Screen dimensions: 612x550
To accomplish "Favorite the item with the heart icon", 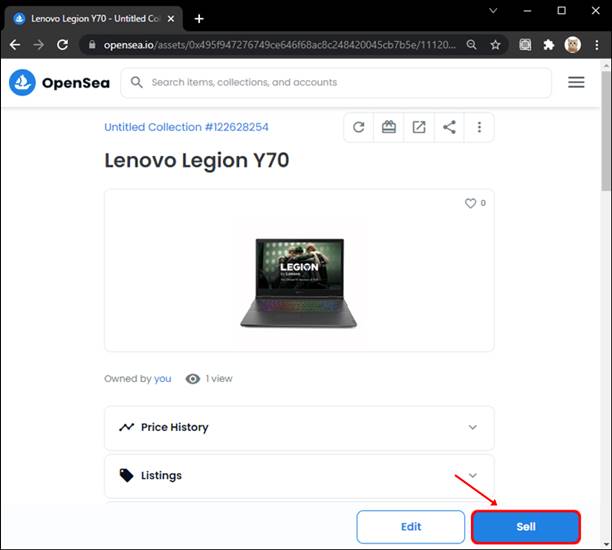I will pos(470,203).
